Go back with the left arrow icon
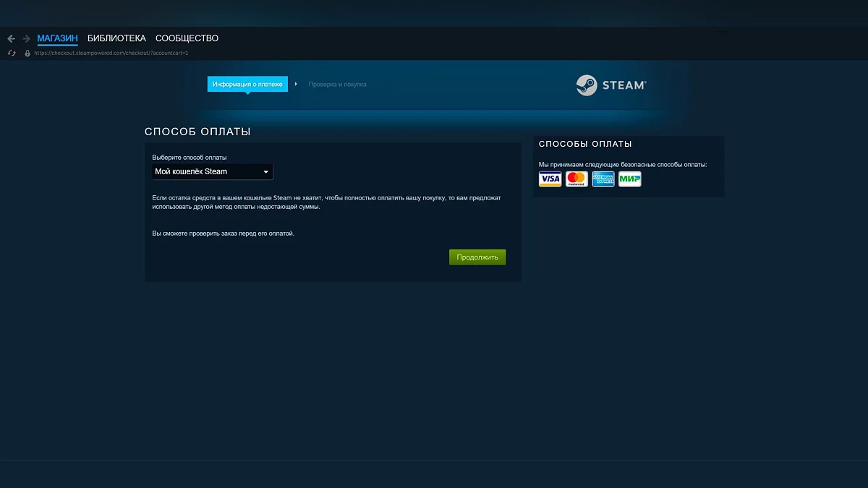Viewport: 868px width, 488px height. [x=11, y=38]
